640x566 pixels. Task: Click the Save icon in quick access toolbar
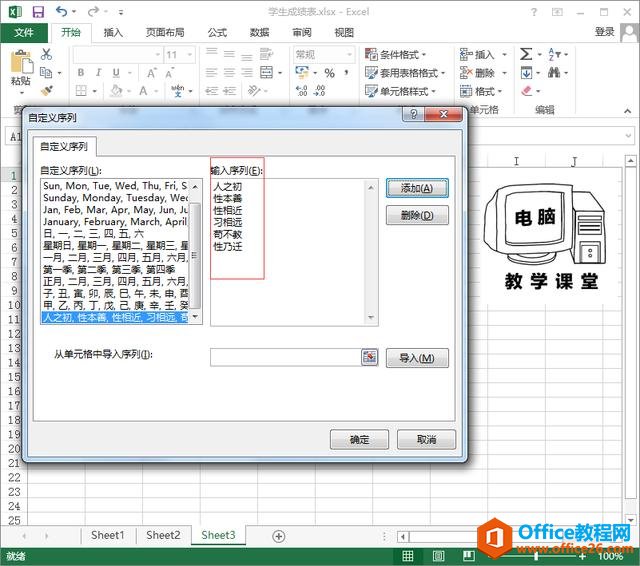[37, 11]
